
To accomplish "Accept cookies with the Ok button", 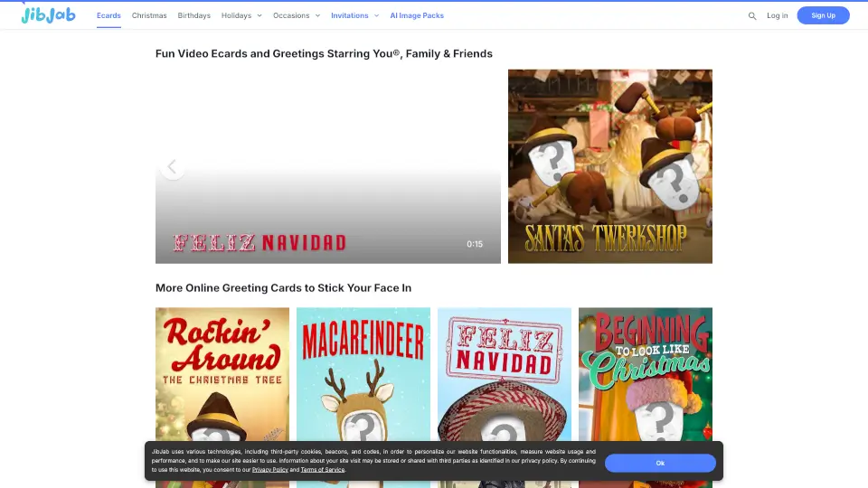I will (660, 463).
